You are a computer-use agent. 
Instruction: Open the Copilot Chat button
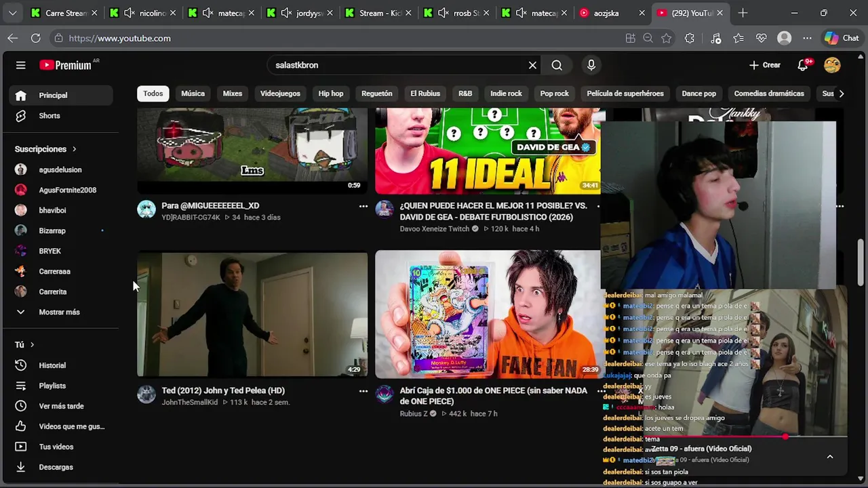[x=842, y=39]
